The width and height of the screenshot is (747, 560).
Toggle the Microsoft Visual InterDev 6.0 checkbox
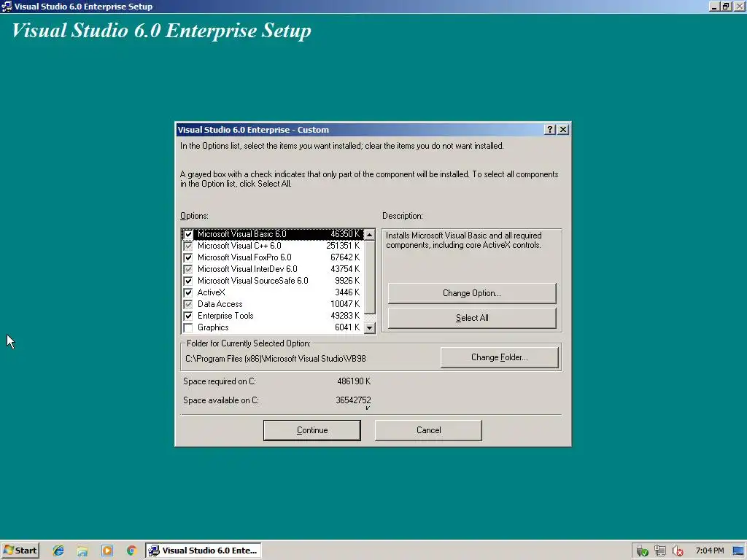point(188,270)
